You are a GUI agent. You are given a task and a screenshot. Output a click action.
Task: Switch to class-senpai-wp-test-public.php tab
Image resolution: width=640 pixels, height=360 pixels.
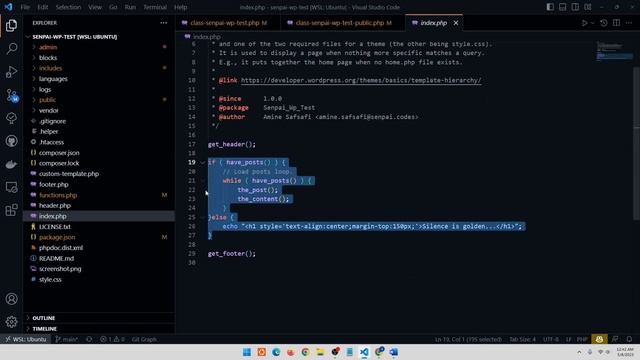coord(343,23)
